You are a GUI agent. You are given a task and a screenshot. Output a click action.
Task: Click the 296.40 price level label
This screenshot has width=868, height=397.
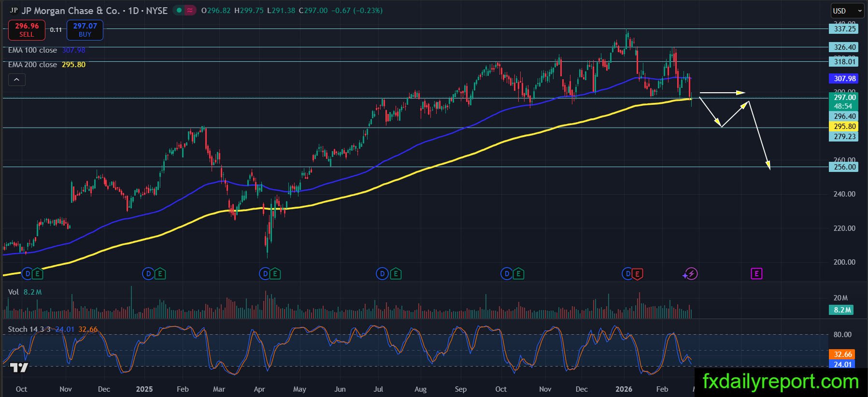click(845, 116)
